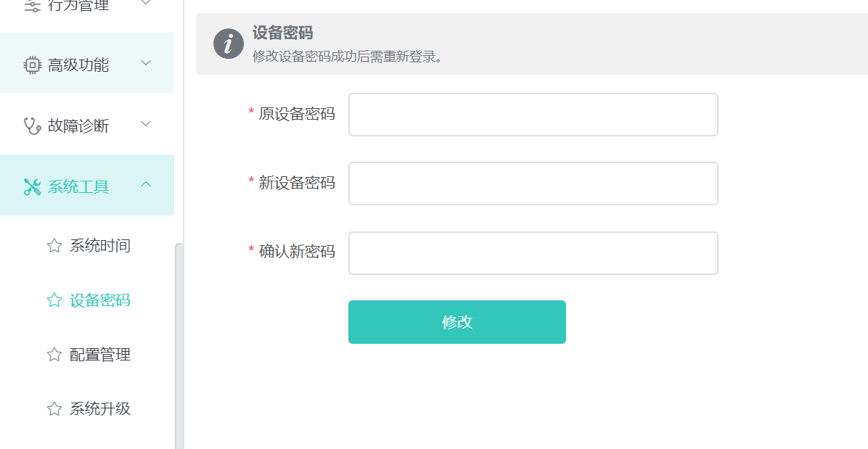Click into the 新设备密码 field
The height and width of the screenshot is (449, 868).
pyautogui.click(x=533, y=184)
